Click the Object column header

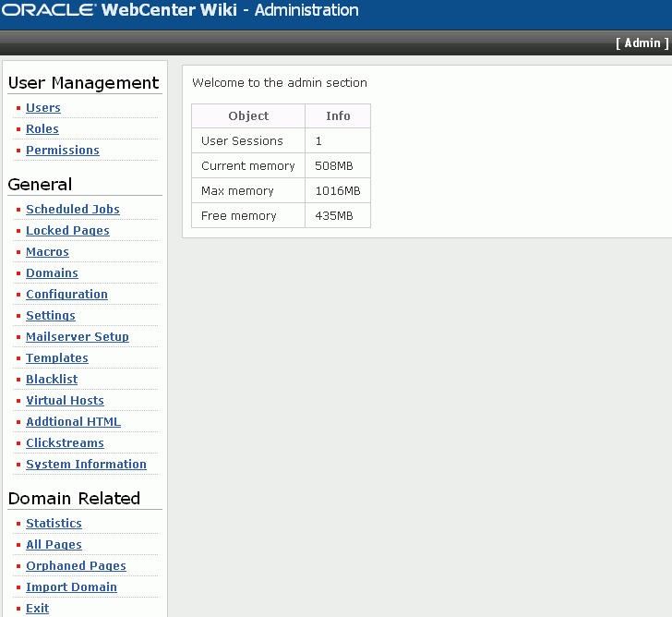[x=248, y=115]
